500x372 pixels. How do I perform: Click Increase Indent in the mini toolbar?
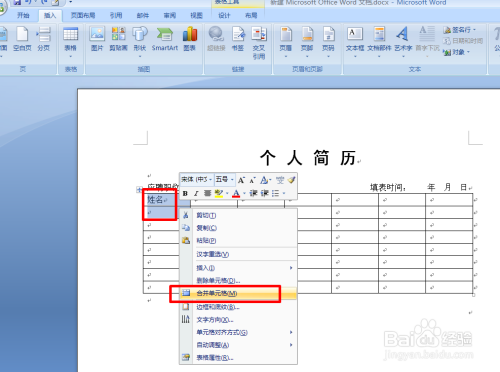point(265,193)
